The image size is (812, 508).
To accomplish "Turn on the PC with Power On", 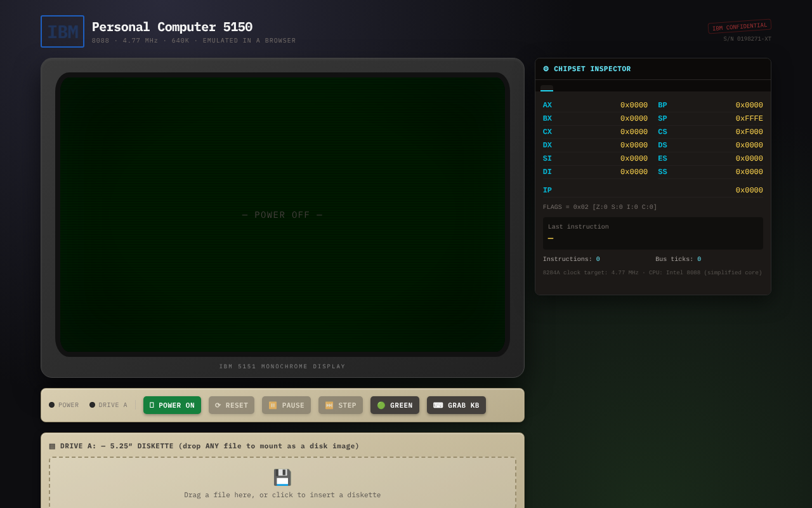I will click(x=172, y=405).
